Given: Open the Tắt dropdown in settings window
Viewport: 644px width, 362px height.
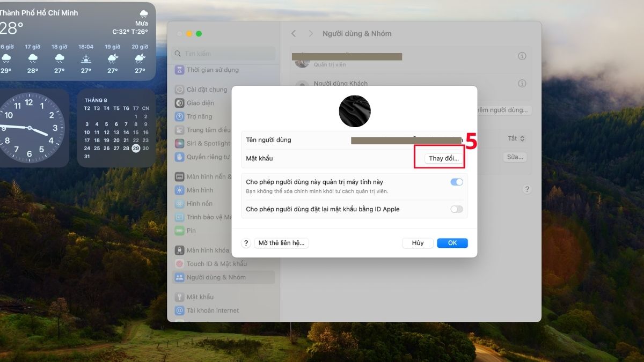Looking at the screenshot, I should tap(516, 138).
